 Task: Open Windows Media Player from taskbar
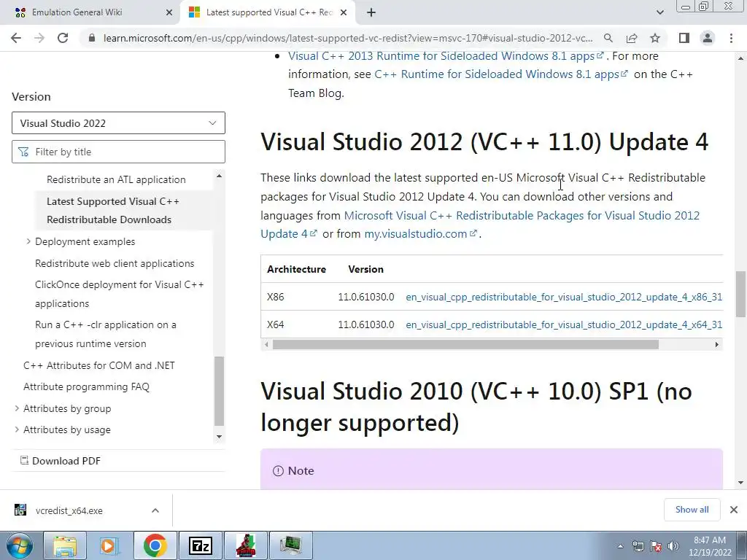point(109,545)
